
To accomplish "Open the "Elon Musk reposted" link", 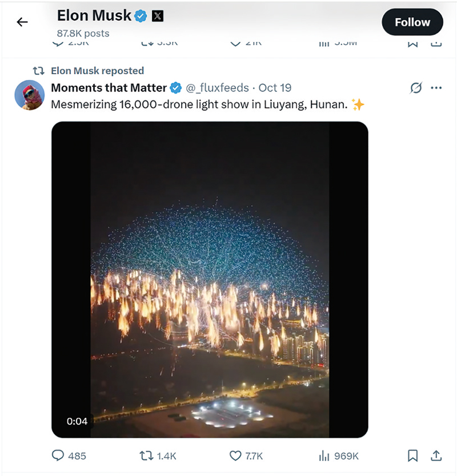I will coord(97,71).
